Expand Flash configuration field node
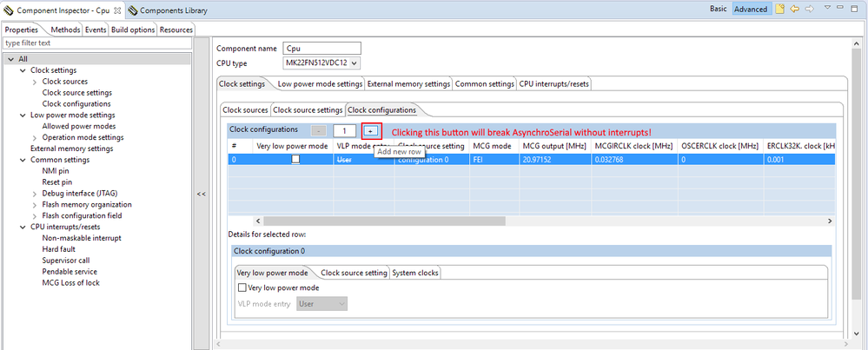868x350 pixels. point(35,215)
